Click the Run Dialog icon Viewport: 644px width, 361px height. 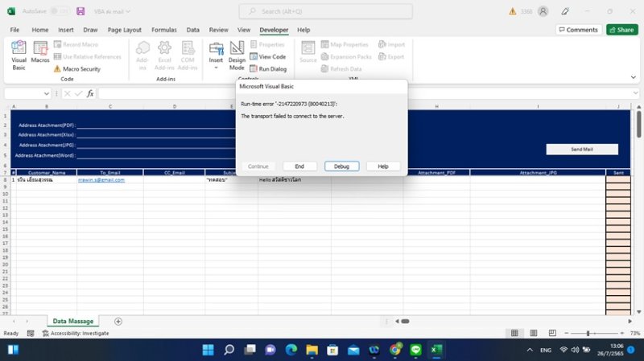(x=267, y=69)
